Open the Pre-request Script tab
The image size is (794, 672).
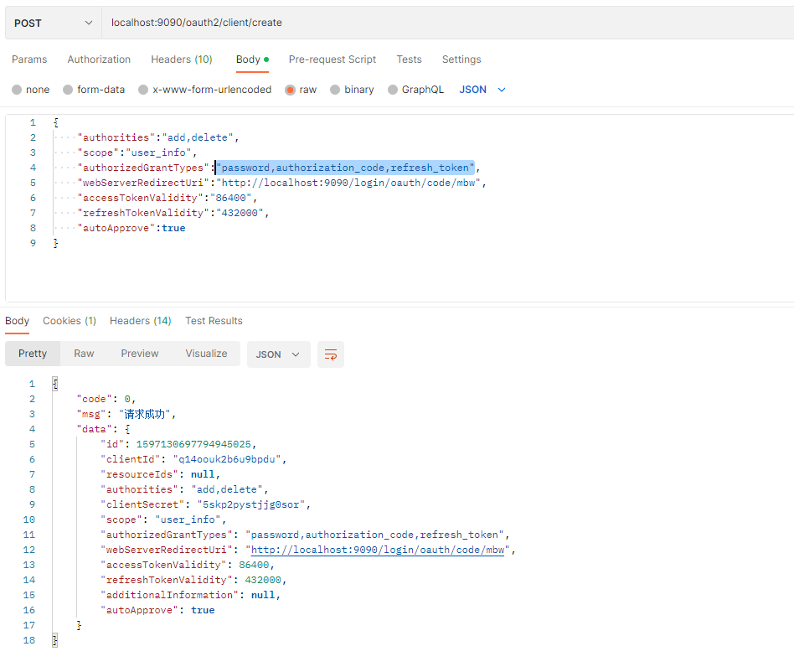click(x=333, y=59)
